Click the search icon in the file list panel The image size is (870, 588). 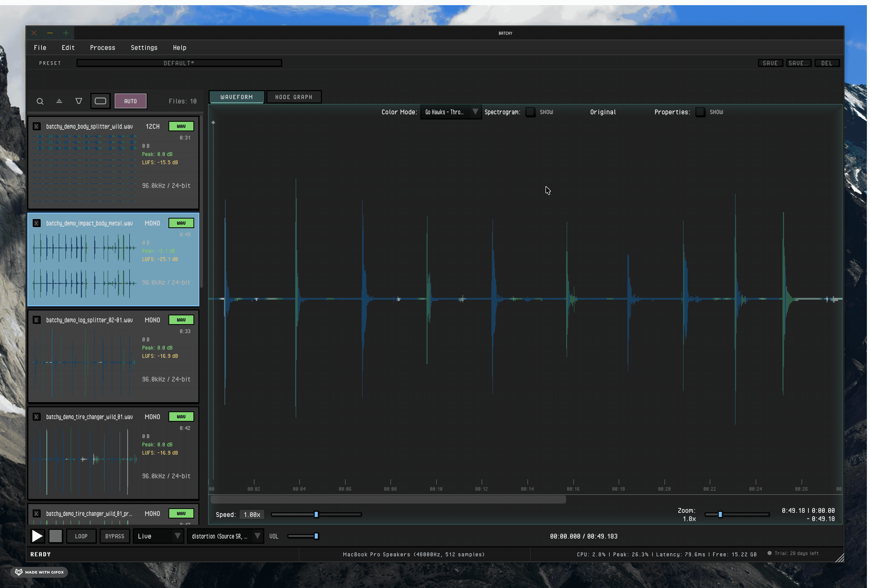tap(40, 101)
